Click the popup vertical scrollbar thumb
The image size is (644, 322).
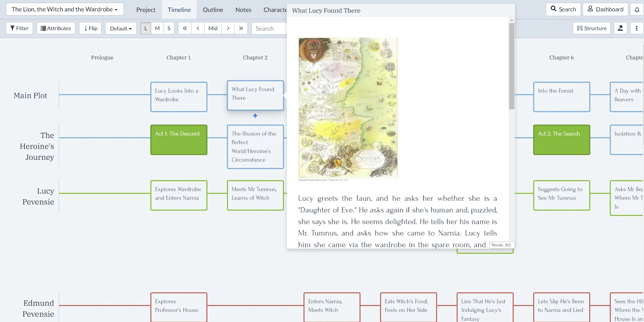pyautogui.click(x=512, y=66)
